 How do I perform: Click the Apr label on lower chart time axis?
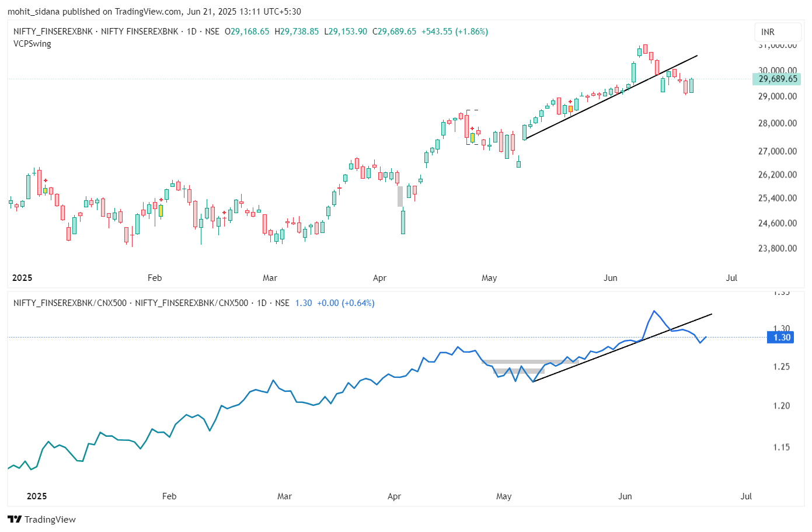394,496
